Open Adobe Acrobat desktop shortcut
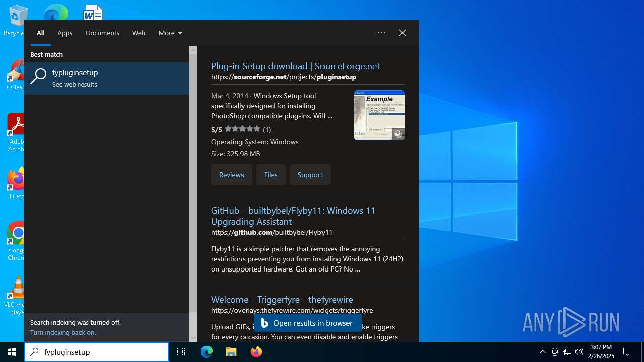The width and height of the screenshot is (644, 362). pos(15,133)
